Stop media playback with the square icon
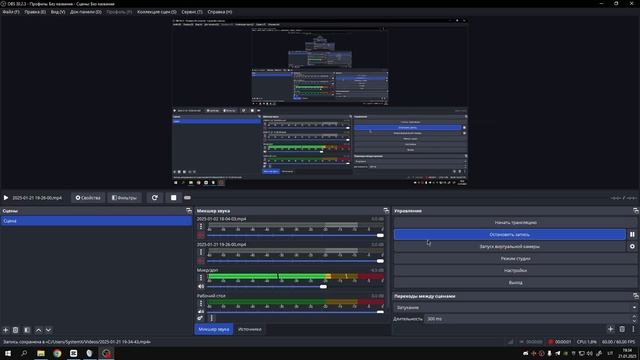Screen dimensions: 640x360 [173, 198]
